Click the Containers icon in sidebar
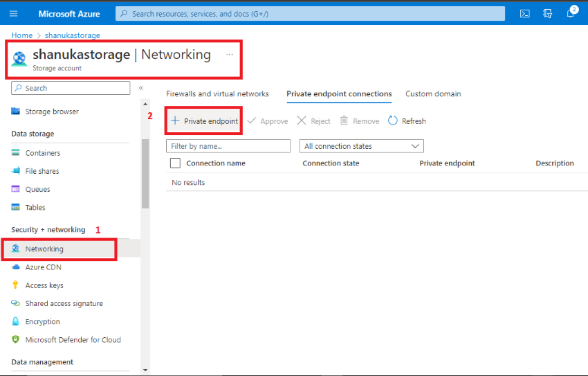 (x=15, y=152)
